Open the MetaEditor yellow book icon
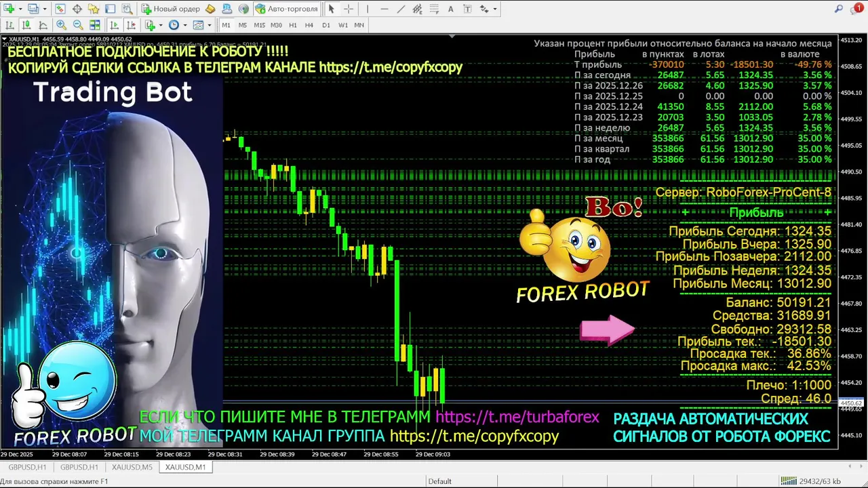 [210, 9]
